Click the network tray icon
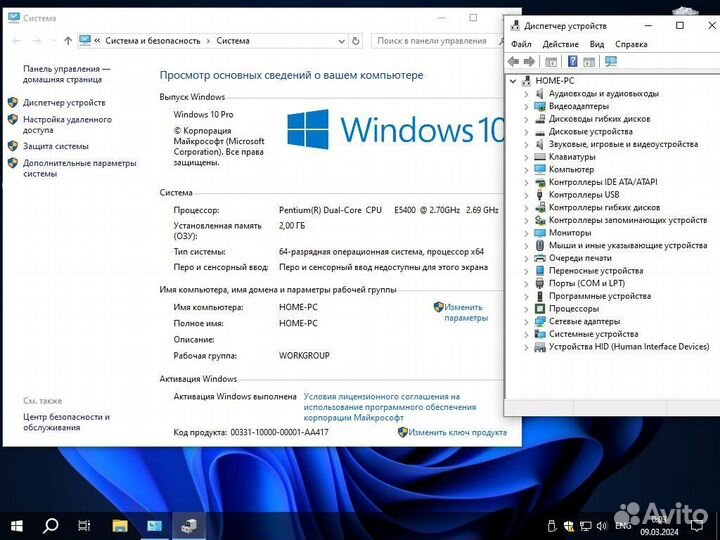 (585, 526)
